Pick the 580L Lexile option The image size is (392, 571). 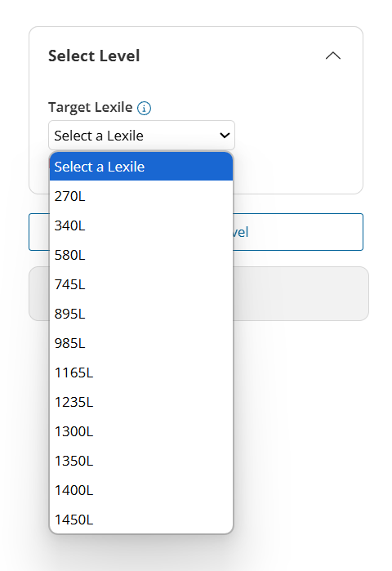pos(141,255)
